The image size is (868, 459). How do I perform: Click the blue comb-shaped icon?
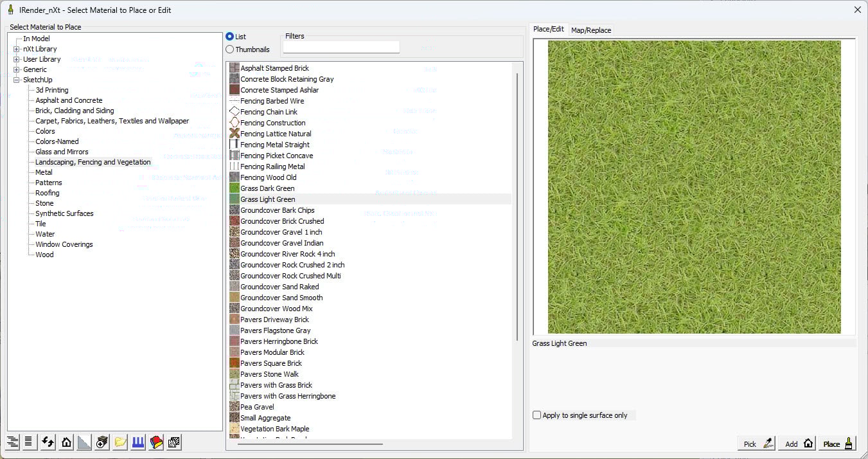(138, 442)
